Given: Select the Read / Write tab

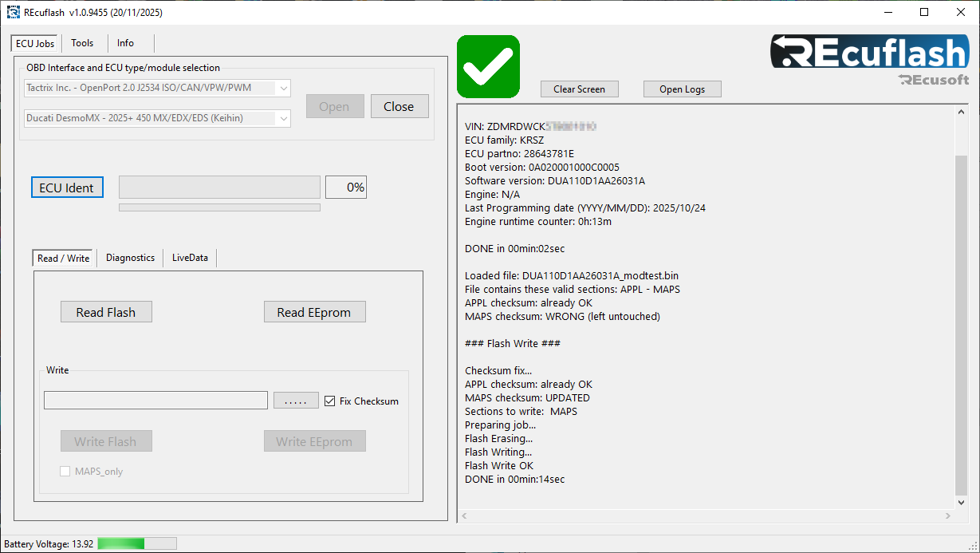Looking at the screenshot, I should [63, 258].
